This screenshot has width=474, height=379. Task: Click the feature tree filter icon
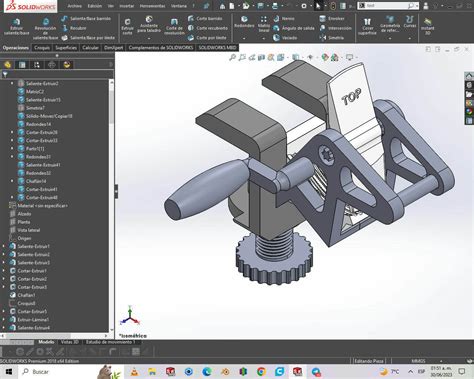click(5, 75)
